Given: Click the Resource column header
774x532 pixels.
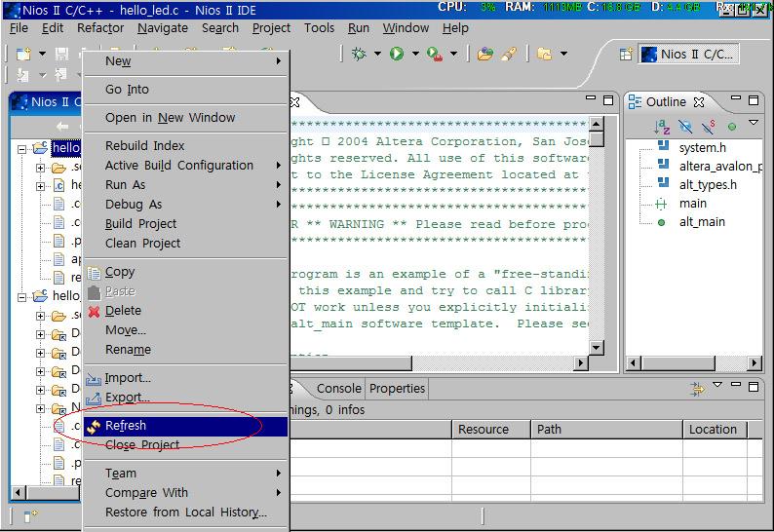Looking at the screenshot, I should click(490, 430).
